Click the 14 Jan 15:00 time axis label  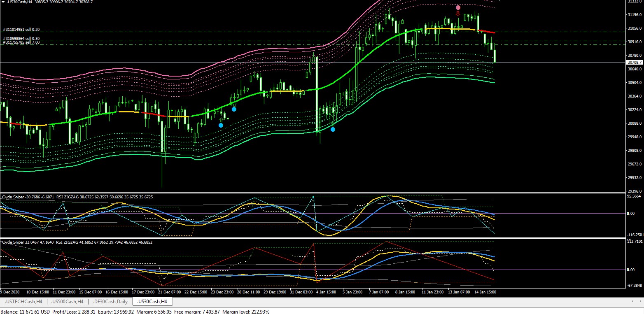pyautogui.click(x=485, y=292)
